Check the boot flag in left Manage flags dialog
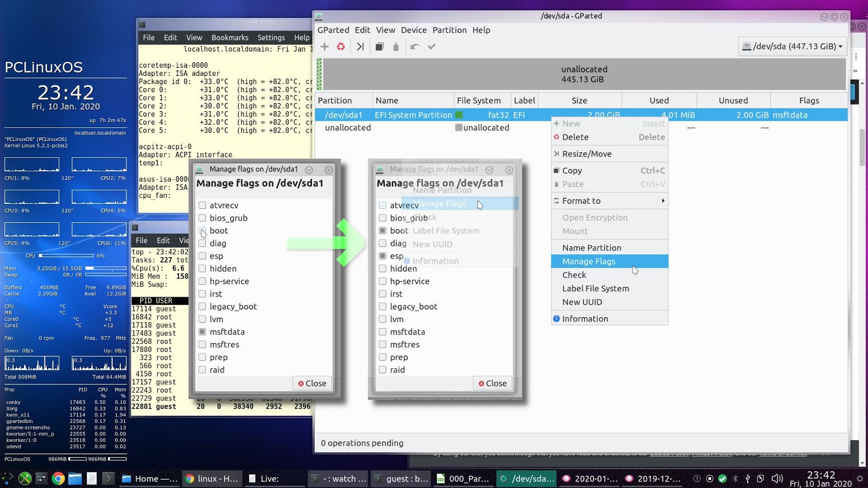The width and height of the screenshot is (868, 488). 202,230
